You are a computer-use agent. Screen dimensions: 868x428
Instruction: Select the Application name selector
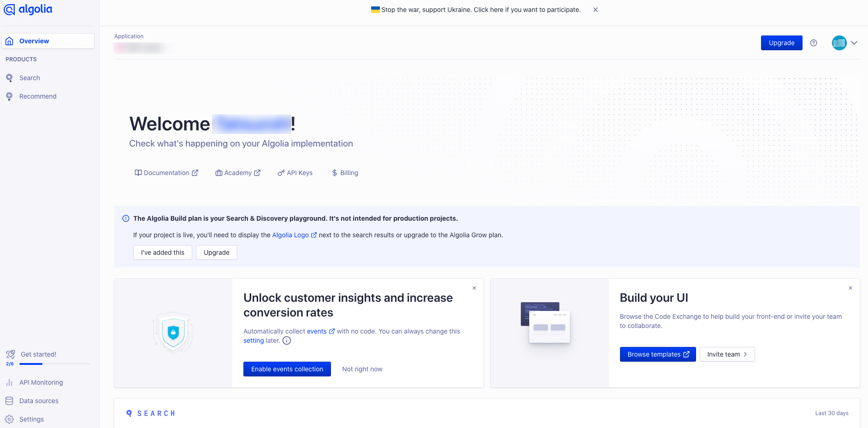(143, 47)
